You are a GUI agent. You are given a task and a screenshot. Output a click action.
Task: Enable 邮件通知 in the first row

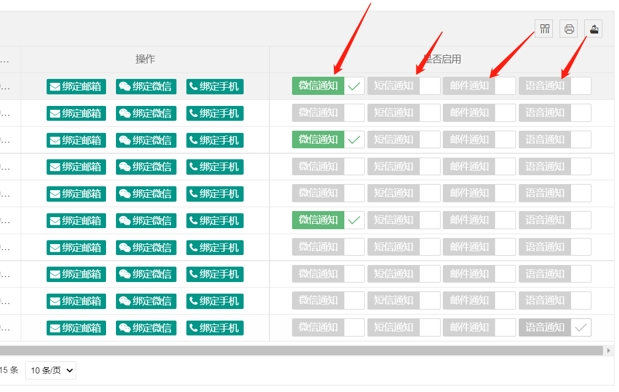(x=479, y=86)
